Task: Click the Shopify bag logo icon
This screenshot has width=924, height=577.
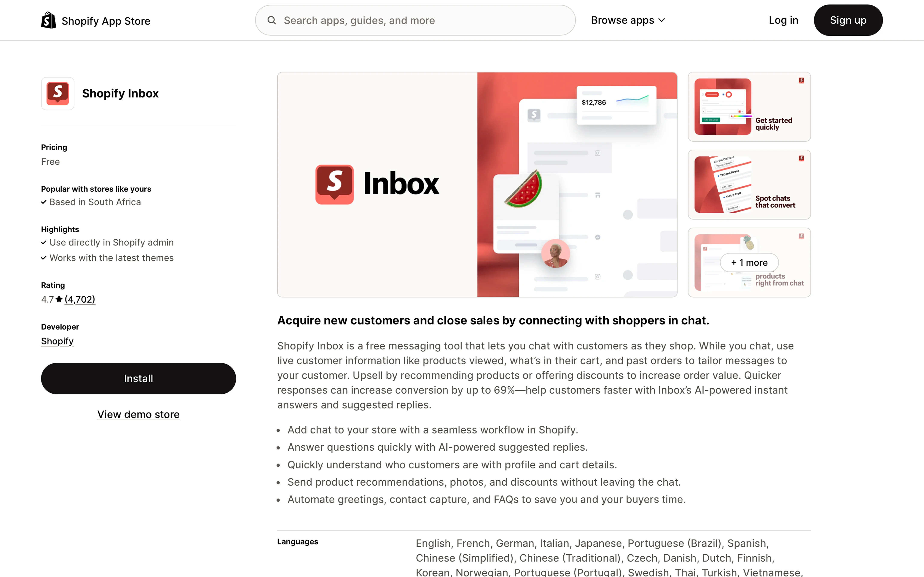Action: tap(49, 20)
